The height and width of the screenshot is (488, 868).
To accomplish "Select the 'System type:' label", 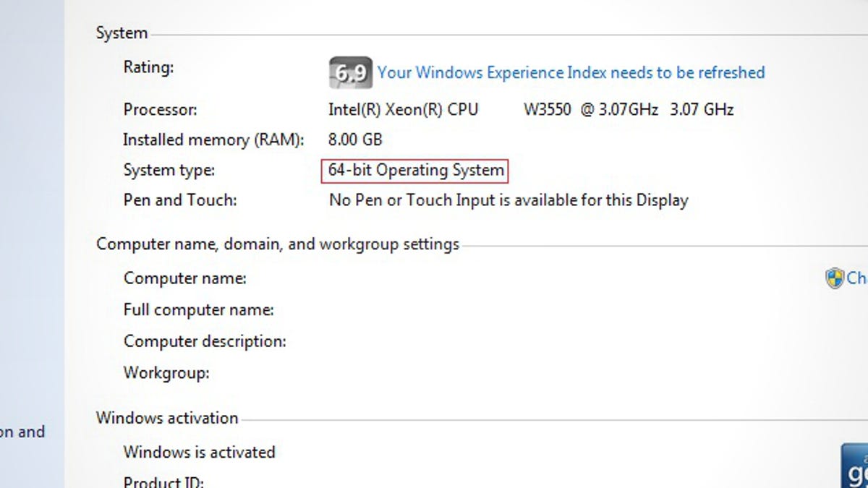I will pos(169,171).
